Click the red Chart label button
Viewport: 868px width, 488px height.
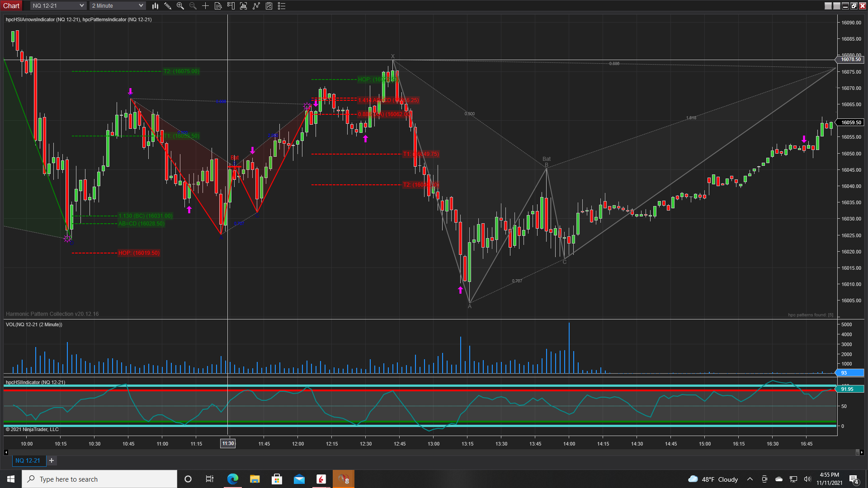(11, 6)
